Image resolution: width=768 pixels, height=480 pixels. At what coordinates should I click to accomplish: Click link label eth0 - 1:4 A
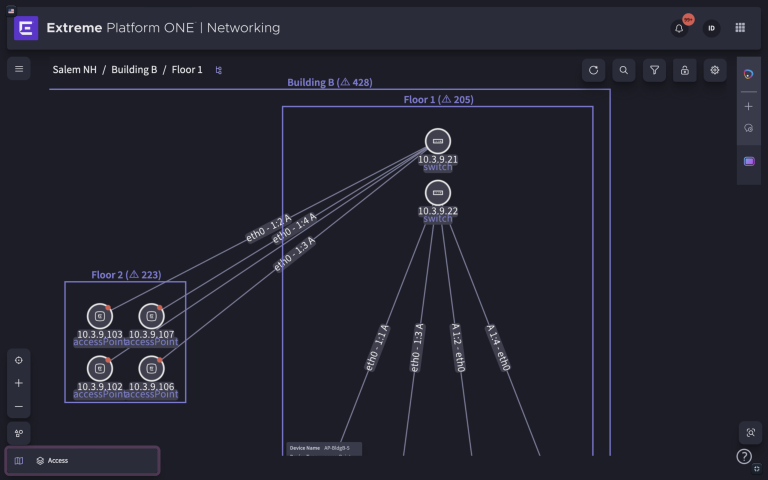pyautogui.click(x=294, y=228)
